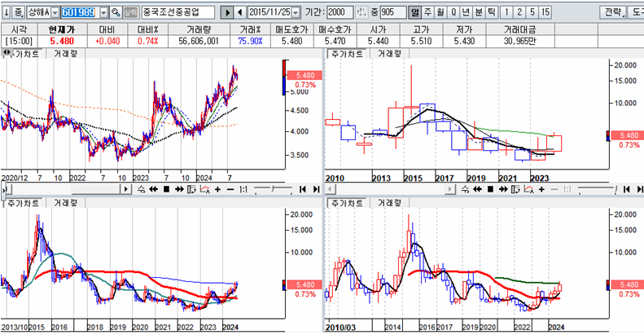Click the 종 toggle button next to down-arrow
Screen dimensions: 644x335
coord(19,12)
